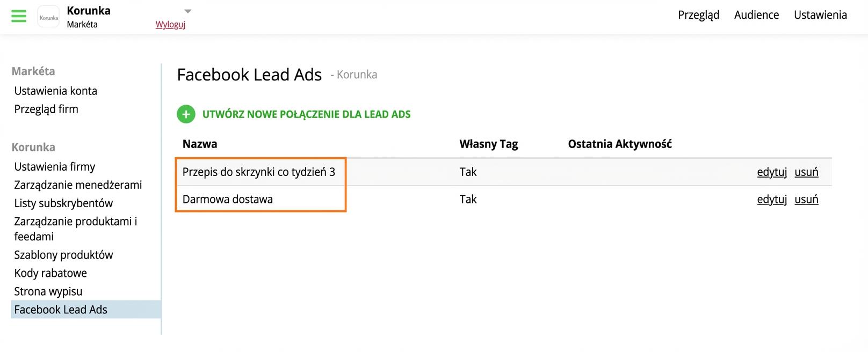Edit the Przepis do skrzynki connection
The image size is (868, 352).
click(x=772, y=172)
